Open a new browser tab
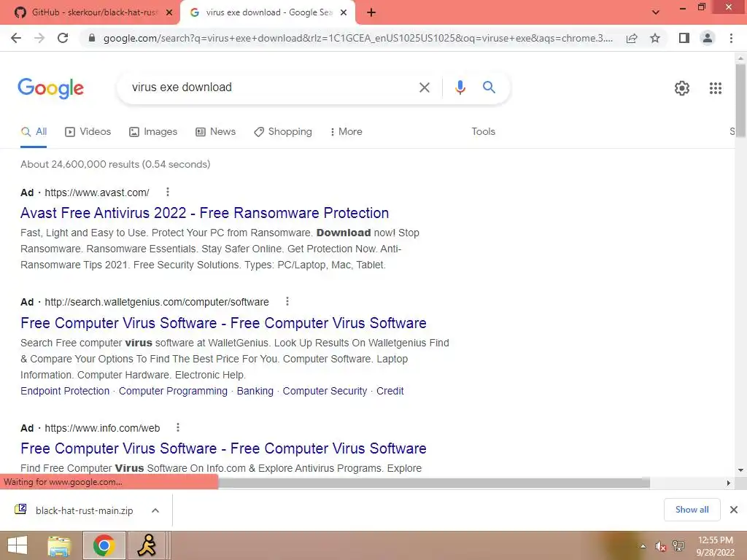This screenshot has height=560, width=747. [x=371, y=13]
